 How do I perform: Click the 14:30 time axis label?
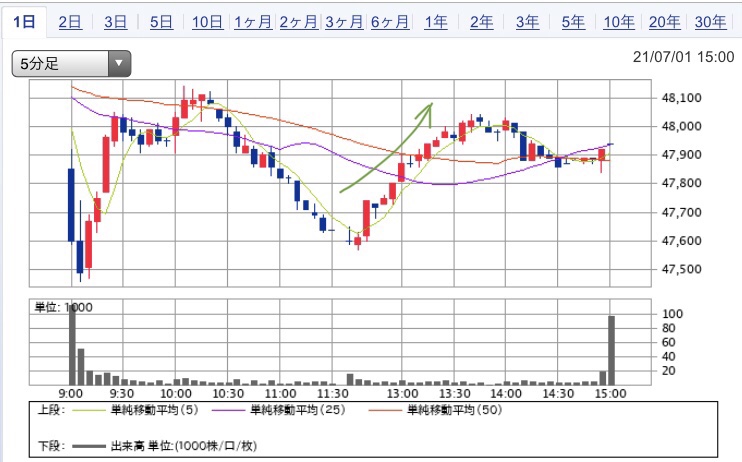pos(558,394)
